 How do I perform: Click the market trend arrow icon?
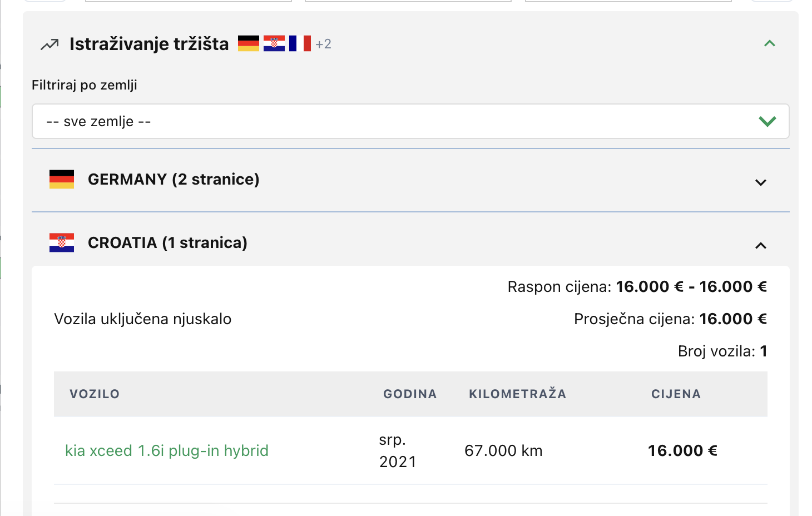click(49, 44)
